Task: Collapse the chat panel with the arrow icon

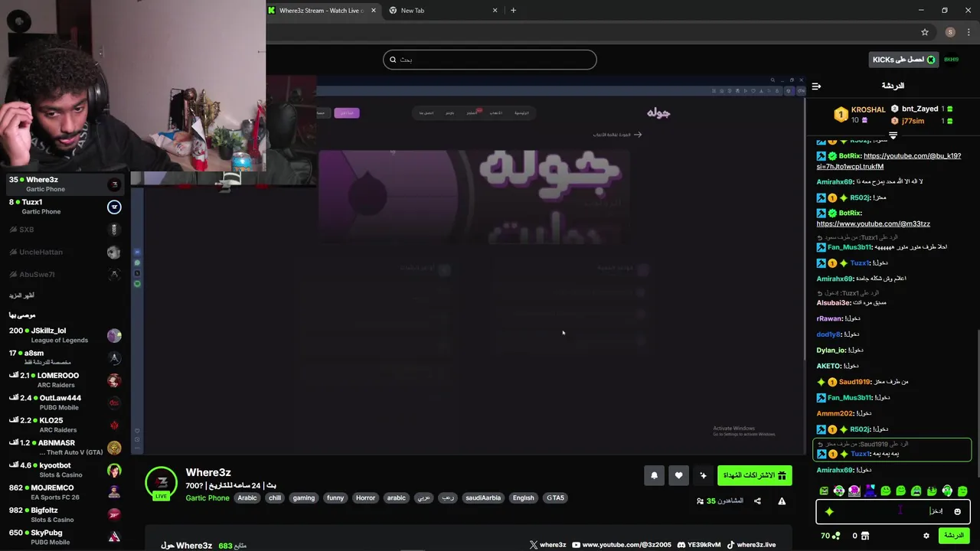Action: click(816, 86)
